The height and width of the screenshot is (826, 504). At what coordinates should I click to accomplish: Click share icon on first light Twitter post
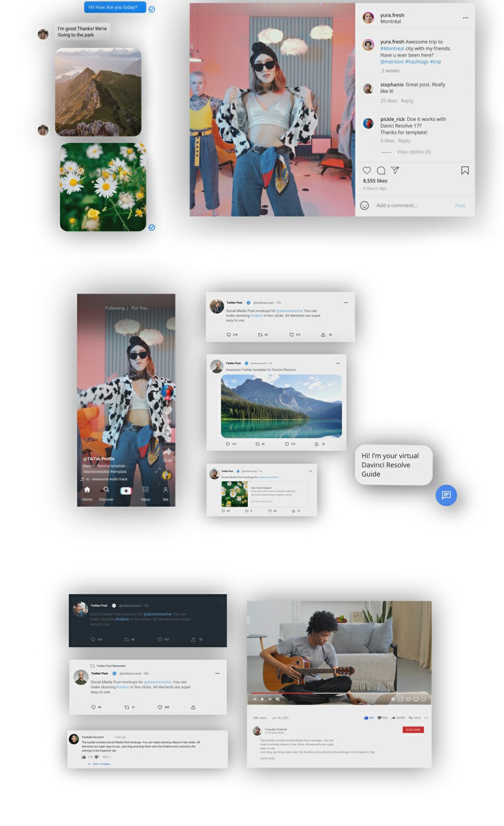click(323, 335)
